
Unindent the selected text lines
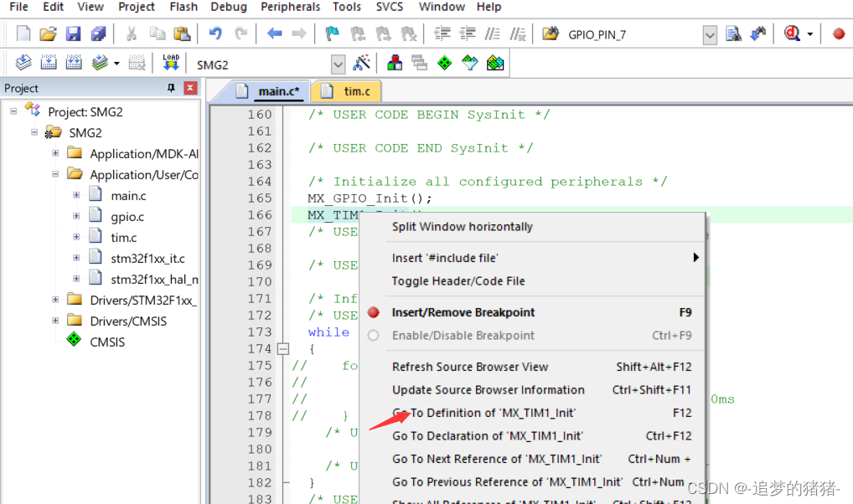point(468,33)
